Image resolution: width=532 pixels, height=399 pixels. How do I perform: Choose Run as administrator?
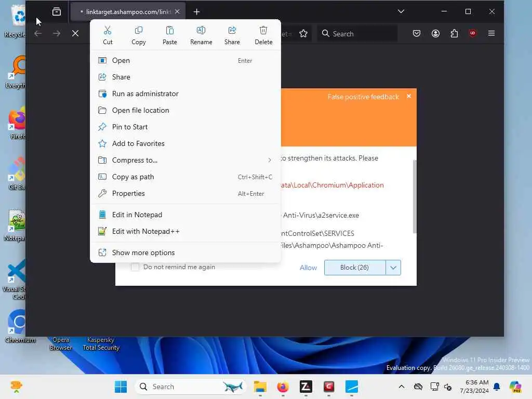[185, 94]
